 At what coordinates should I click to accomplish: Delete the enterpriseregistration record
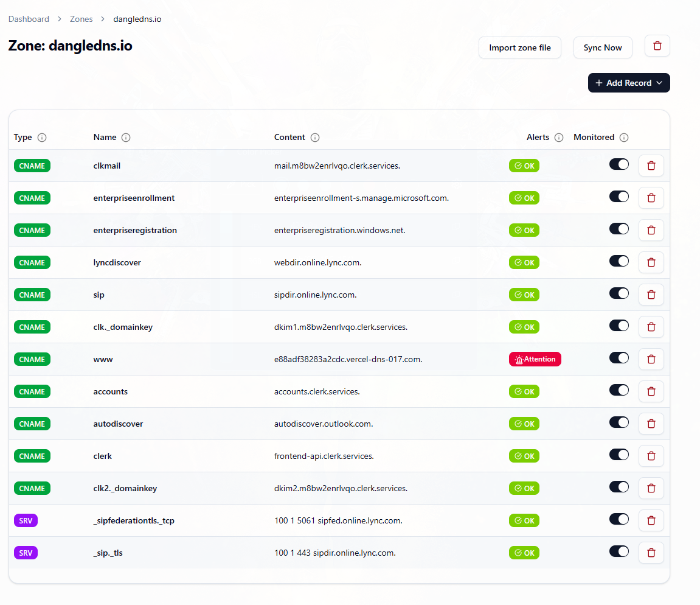tap(651, 229)
